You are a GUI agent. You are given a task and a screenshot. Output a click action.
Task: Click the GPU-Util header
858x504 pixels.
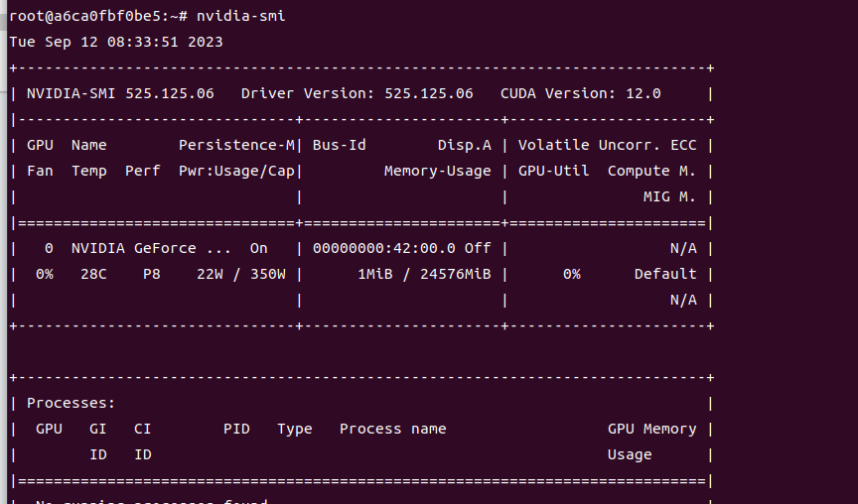tap(554, 171)
